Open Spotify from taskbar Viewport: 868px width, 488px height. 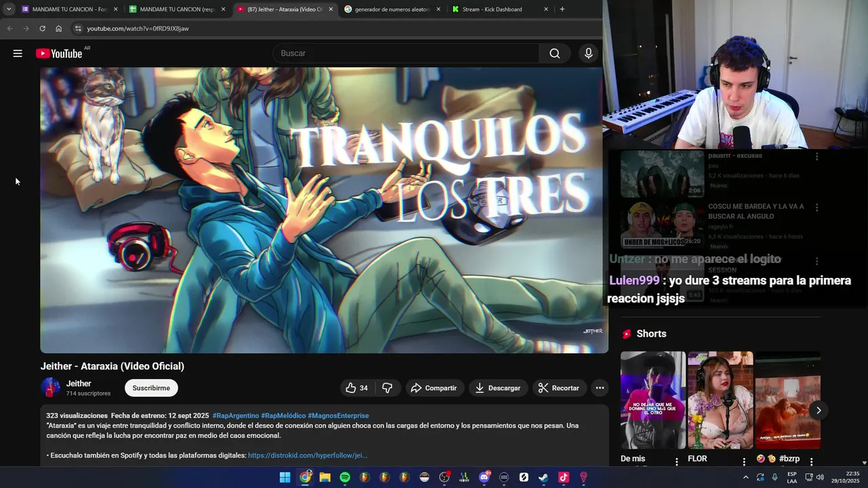click(x=344, y=477)
